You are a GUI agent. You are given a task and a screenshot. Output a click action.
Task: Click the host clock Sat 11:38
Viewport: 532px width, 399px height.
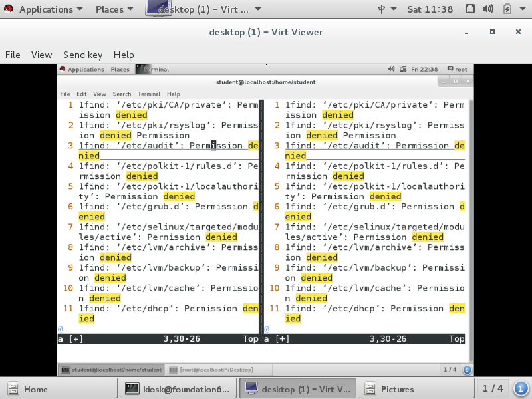pyautogui.click(x=430, y=9)
